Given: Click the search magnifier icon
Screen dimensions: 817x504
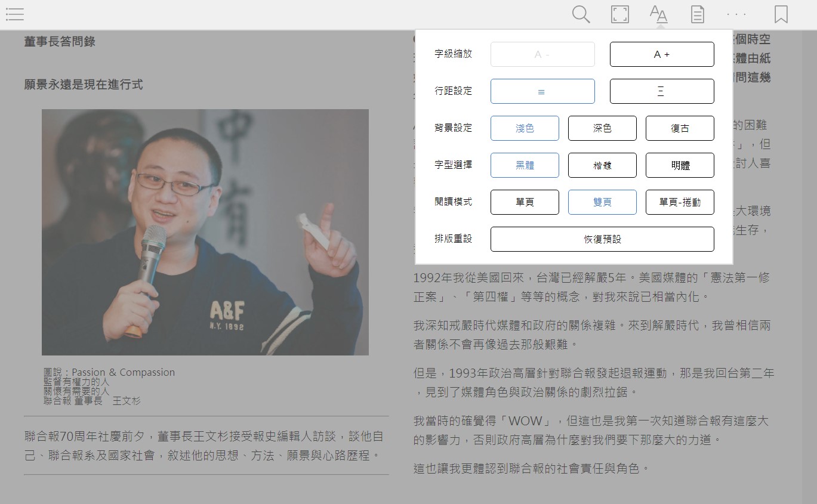Looking at the screenshot, I should [581, 14].
